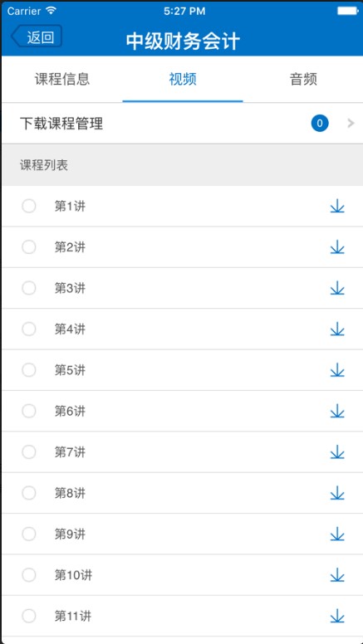Select the radio circle for 第7讲
This screenshot has width=363, height=644.
pyautogui.click(x=29, y=452)
